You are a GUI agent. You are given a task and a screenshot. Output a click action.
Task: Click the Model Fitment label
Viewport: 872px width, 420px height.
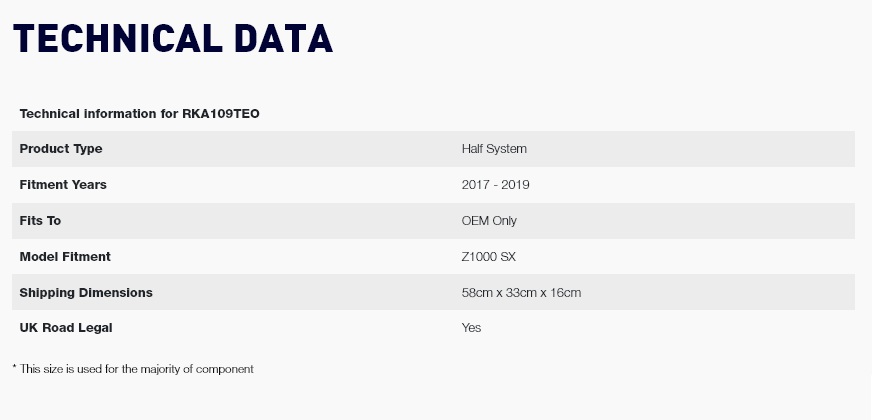click(65, 256)
